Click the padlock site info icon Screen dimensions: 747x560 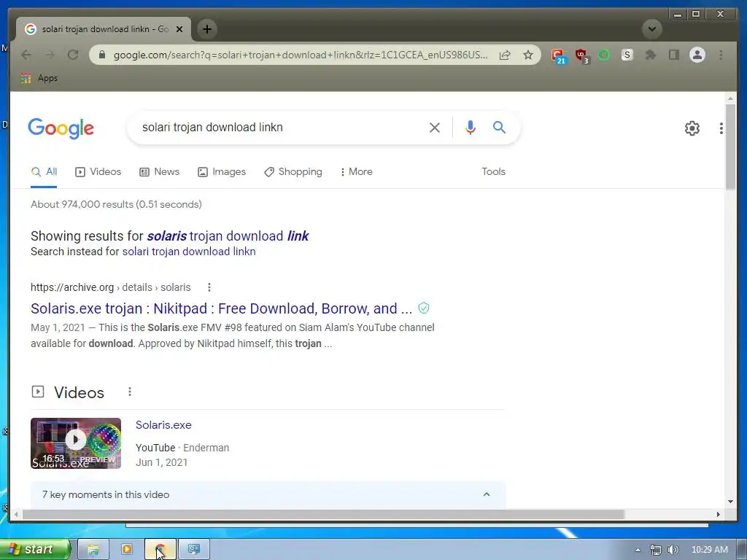102,55
